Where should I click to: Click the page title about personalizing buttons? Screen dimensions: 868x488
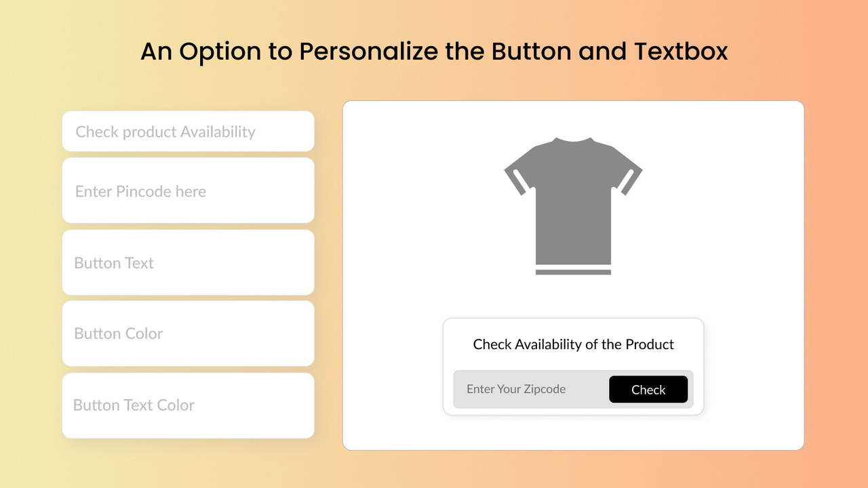click(434, 52)
